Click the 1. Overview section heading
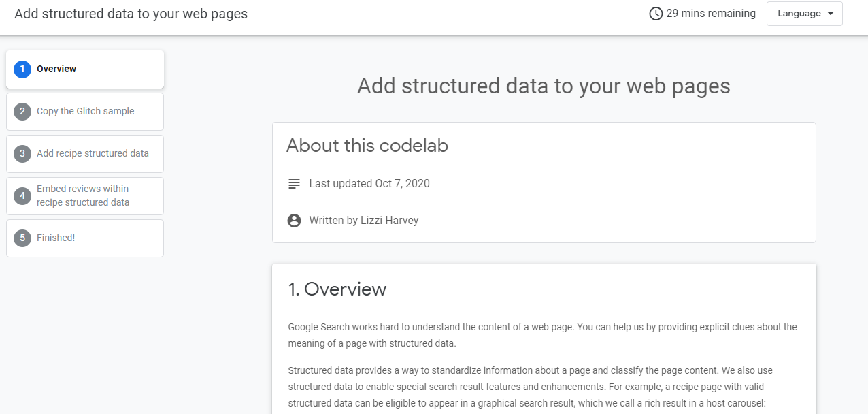This screenshot has height=414, width=868. [x=337, y=289]
